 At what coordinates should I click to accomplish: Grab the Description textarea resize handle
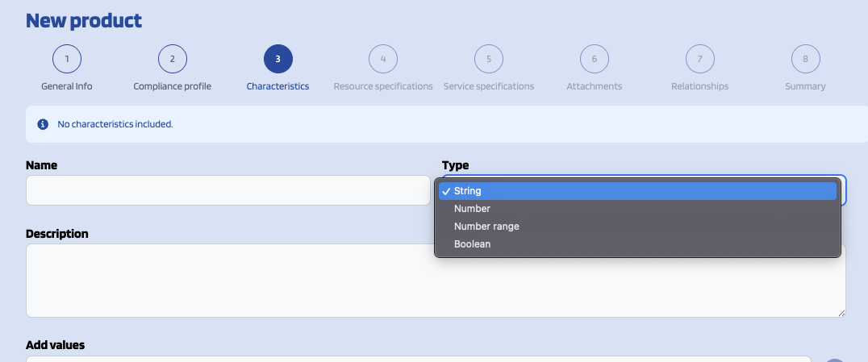(841, 313)
